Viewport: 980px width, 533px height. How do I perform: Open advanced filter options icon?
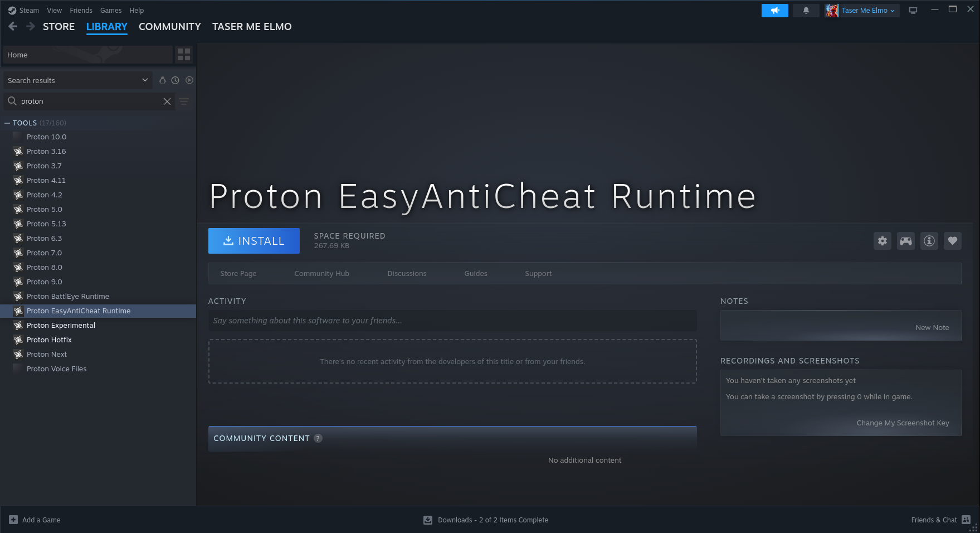[184, 101]
